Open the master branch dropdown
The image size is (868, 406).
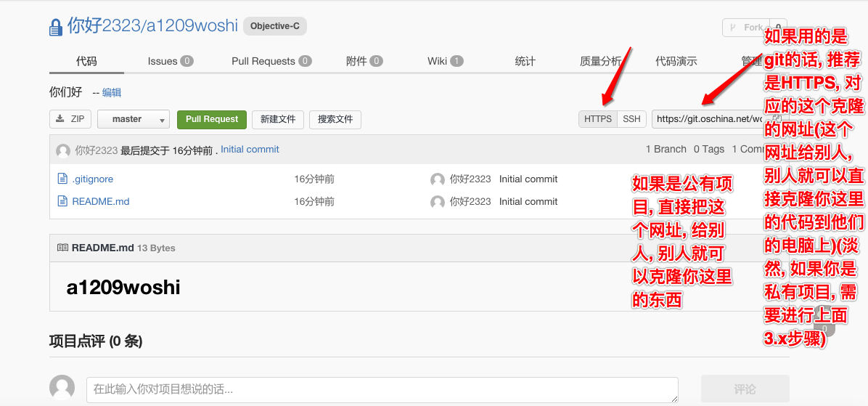[134, 119]
